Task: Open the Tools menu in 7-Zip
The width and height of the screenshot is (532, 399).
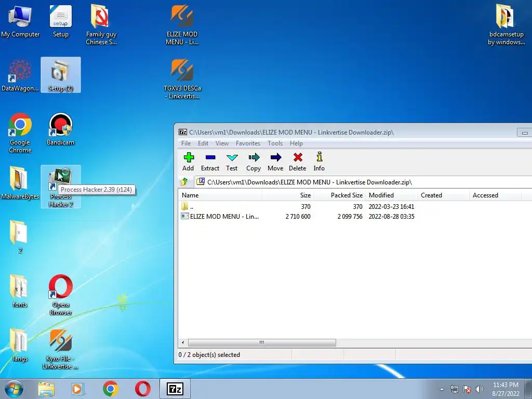Action: click(275, 143)
